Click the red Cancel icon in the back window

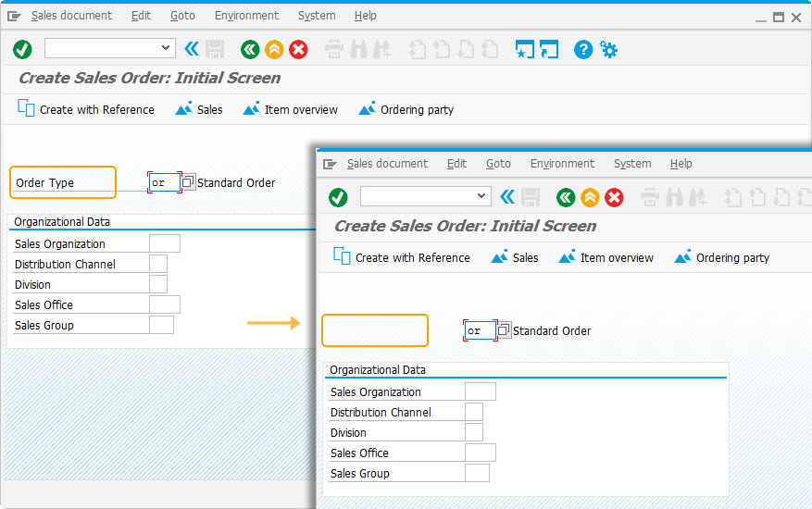[x=298, y=50]
